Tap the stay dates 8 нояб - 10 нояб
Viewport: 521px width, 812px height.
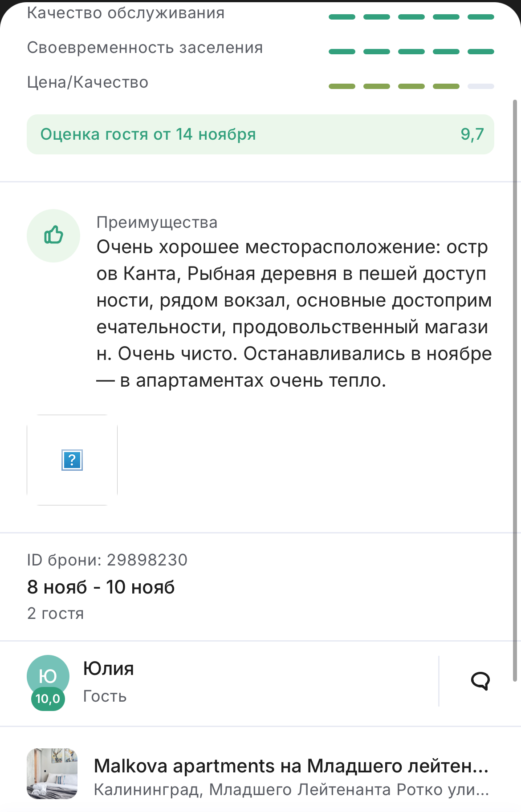tap(101, 587)
